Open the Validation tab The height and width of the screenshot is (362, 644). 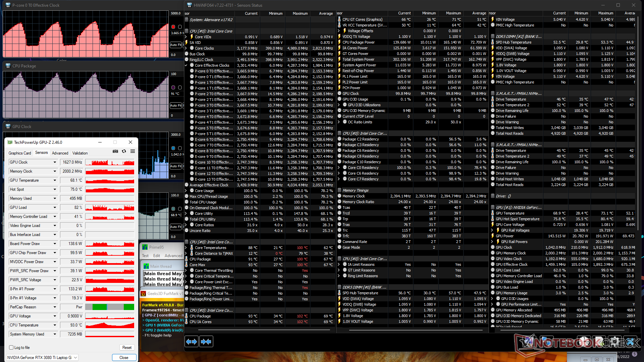tap(80, 153)
